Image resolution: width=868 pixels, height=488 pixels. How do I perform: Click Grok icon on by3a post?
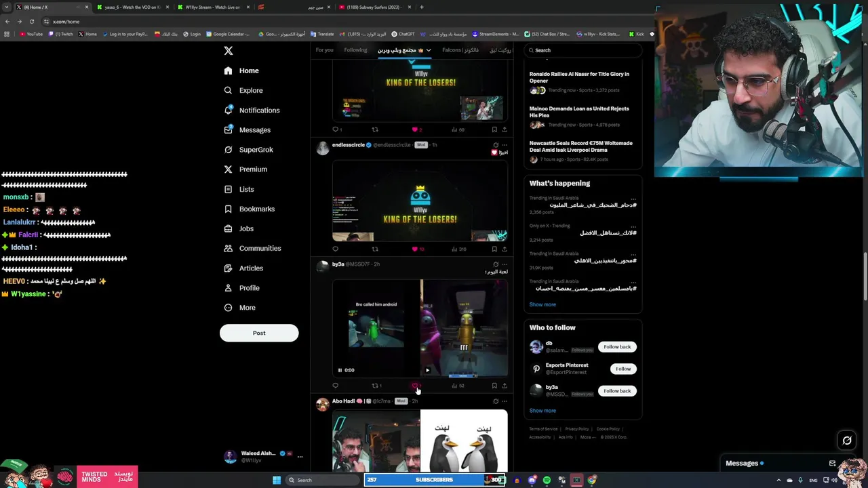coord(496,264)
